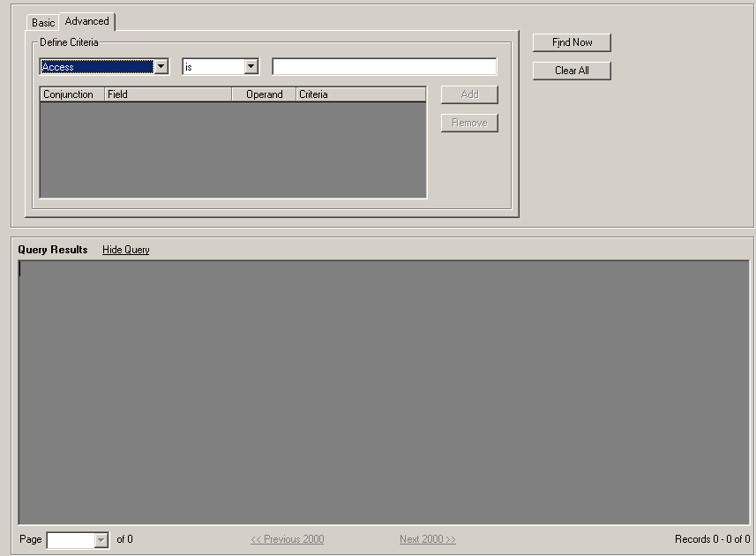Click the Hide Query link

[126, 250]
